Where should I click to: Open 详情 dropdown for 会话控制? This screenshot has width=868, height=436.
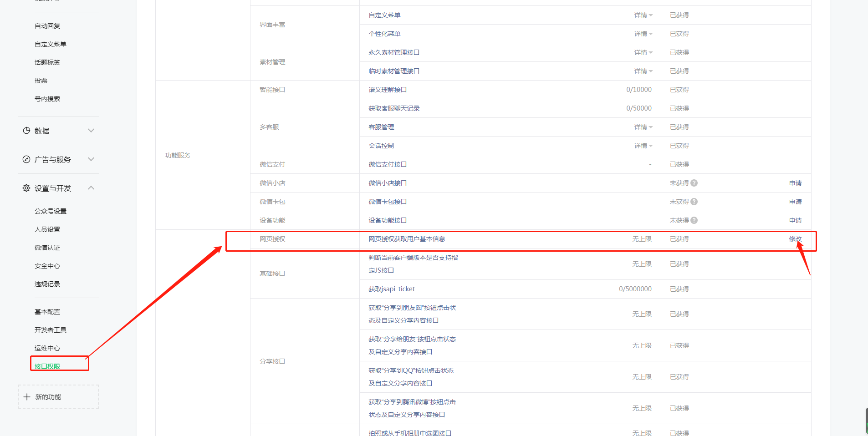(x=643, y=146)
